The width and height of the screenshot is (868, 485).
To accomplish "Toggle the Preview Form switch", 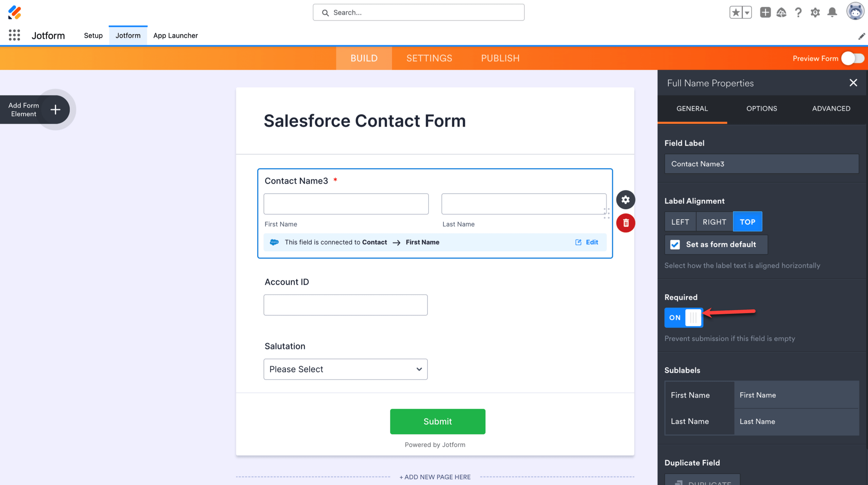I will click(852, 58).
